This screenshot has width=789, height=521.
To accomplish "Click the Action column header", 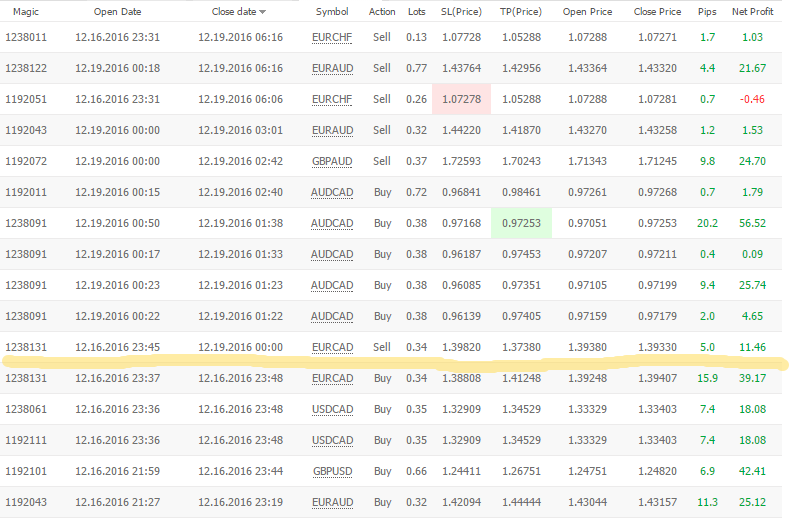I will tap(382, 12).
